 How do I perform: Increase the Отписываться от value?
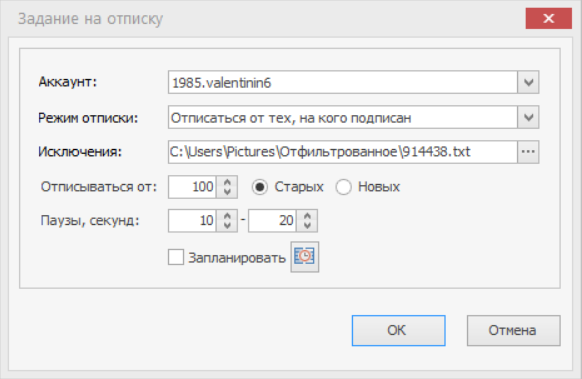[227, 182]
